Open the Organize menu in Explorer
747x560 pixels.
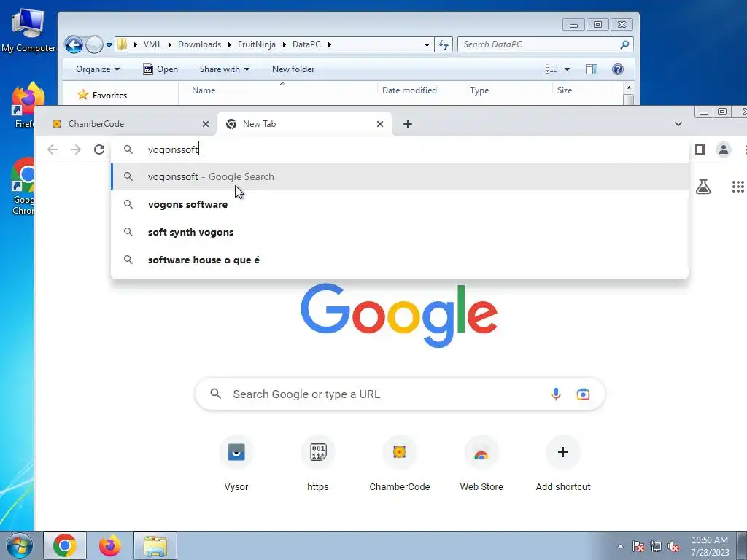(98, 69)
